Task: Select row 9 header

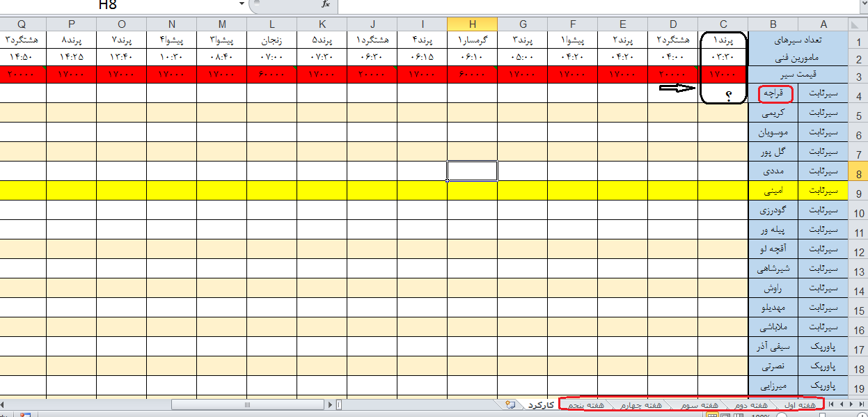Action: pos(858,191)
